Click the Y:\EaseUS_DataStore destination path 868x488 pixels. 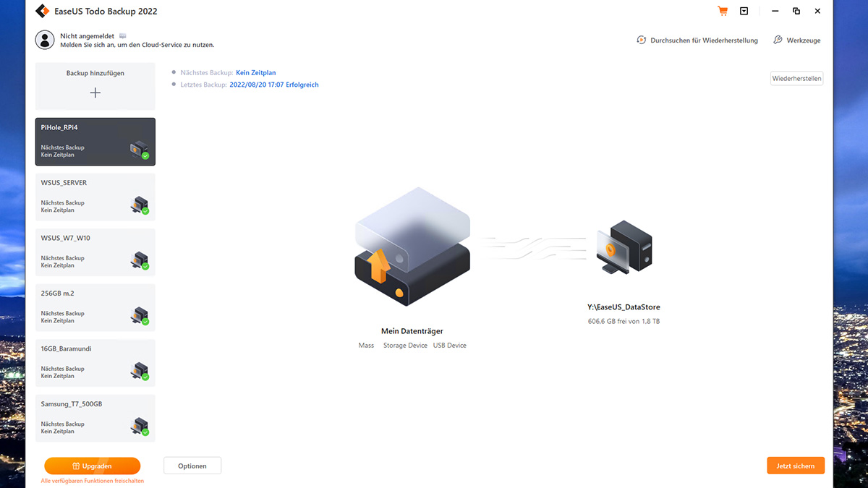(624, 307)
